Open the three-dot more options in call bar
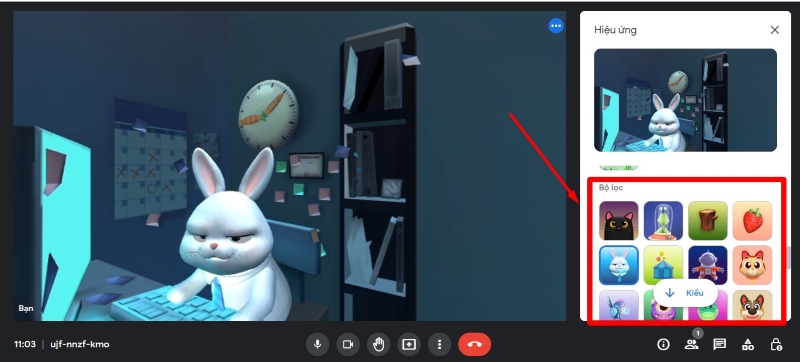This screenshot has height=362, width=800. [x=439, y=345]
